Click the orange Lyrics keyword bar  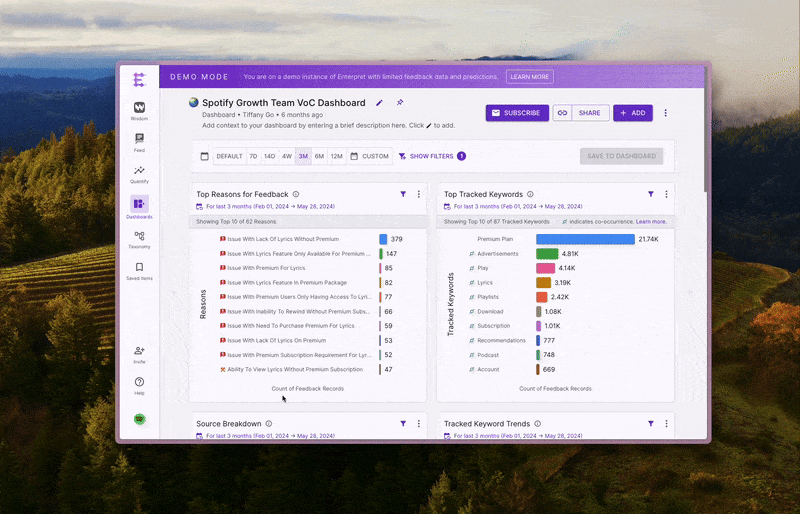543,282
